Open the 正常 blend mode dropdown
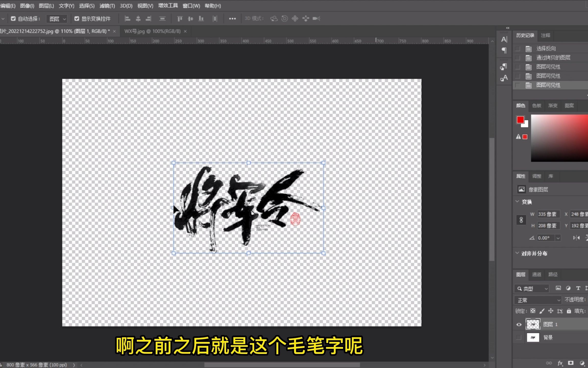Screen dimensions: 588x368 coord(538,300)
